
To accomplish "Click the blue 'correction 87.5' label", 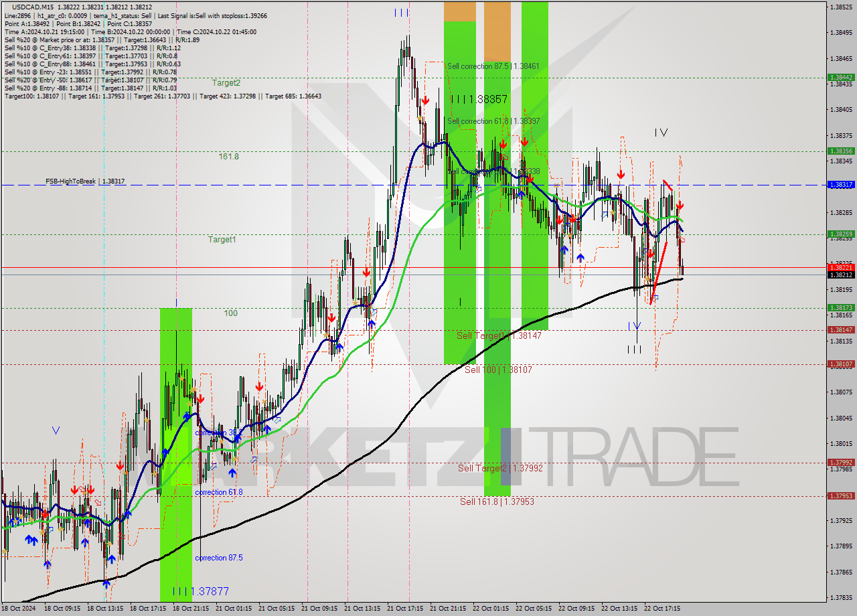I will coord(219,558).
